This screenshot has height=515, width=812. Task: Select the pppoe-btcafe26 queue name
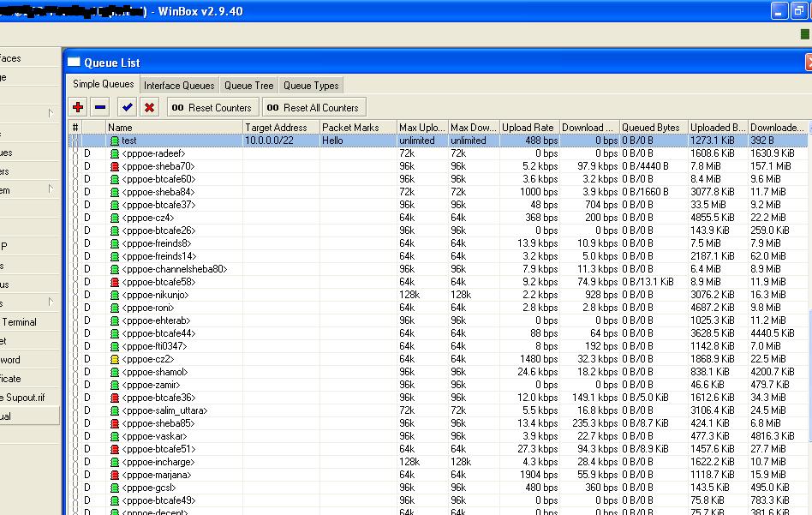tap(158, 231)
